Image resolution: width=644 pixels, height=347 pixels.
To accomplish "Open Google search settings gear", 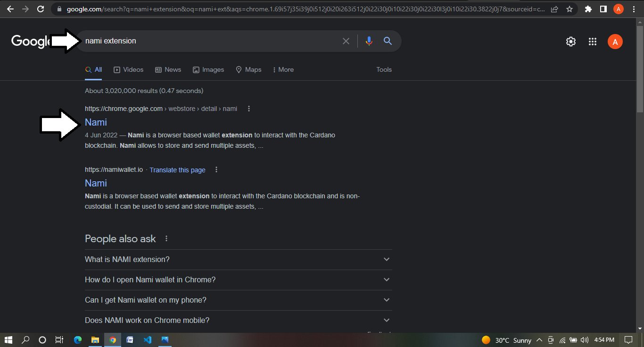I will (571, 42).
